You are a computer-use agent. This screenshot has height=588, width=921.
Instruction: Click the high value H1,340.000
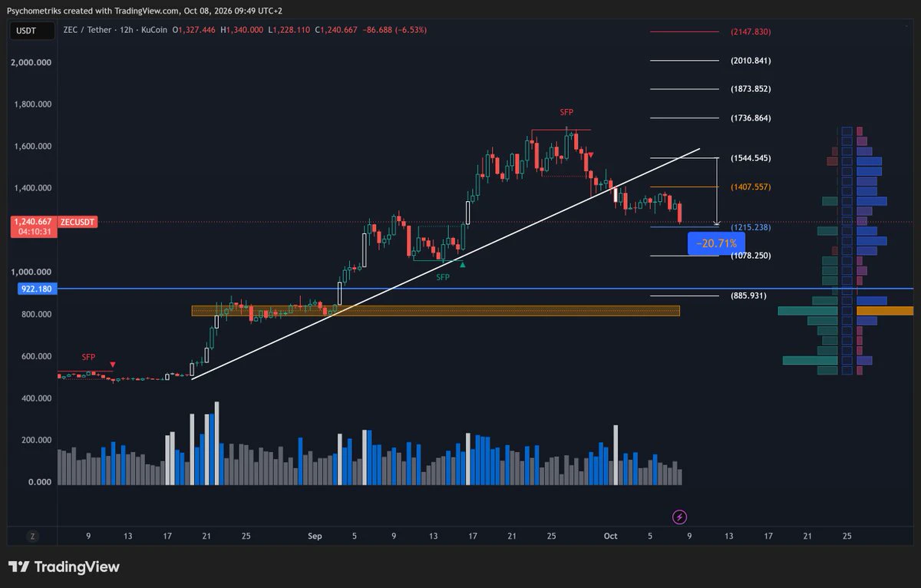pyautogui.click(x=242, y=30)
